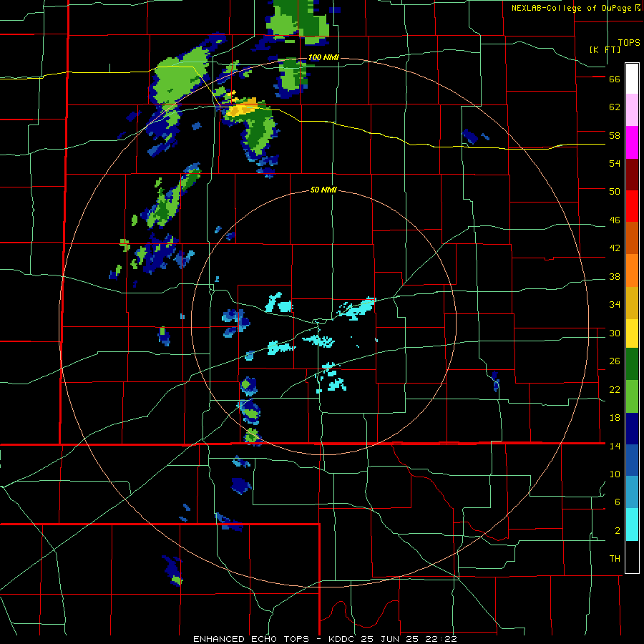Select the dark red legend swatch

click(632, 175)
